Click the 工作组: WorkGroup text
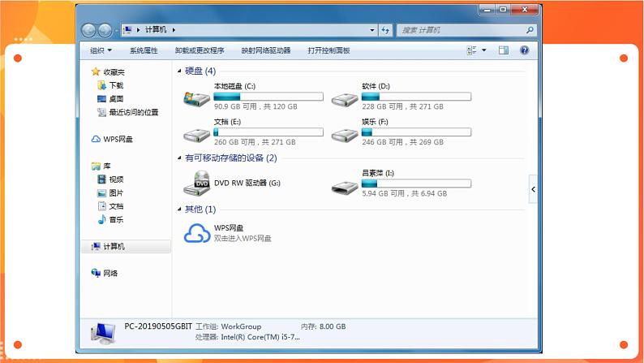 (x=229, y=326)
